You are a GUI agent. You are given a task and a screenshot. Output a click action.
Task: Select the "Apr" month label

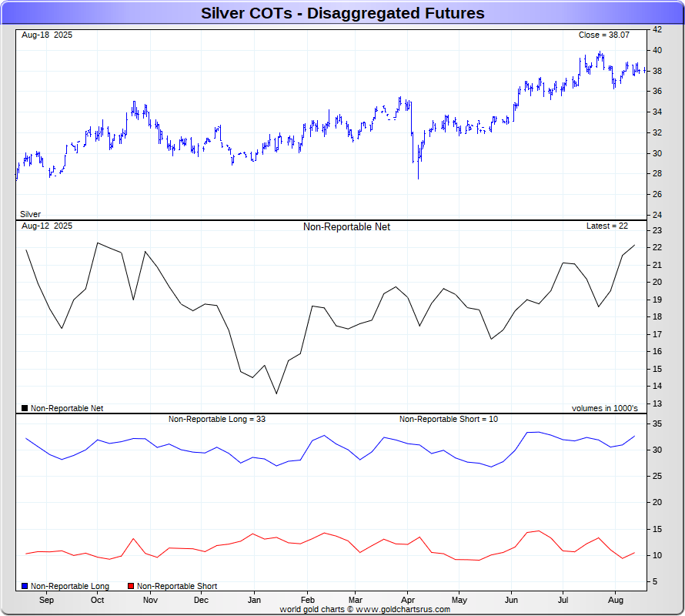[408, 600]
